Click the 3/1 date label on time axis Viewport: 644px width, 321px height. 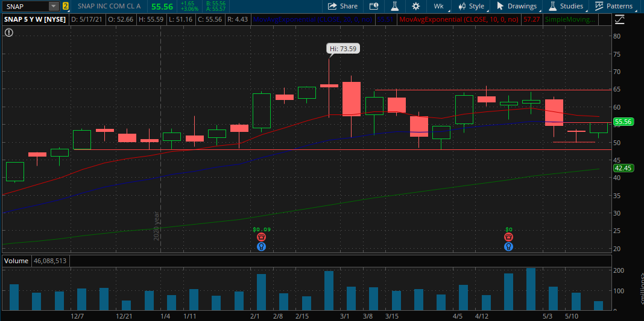point(346,317)
